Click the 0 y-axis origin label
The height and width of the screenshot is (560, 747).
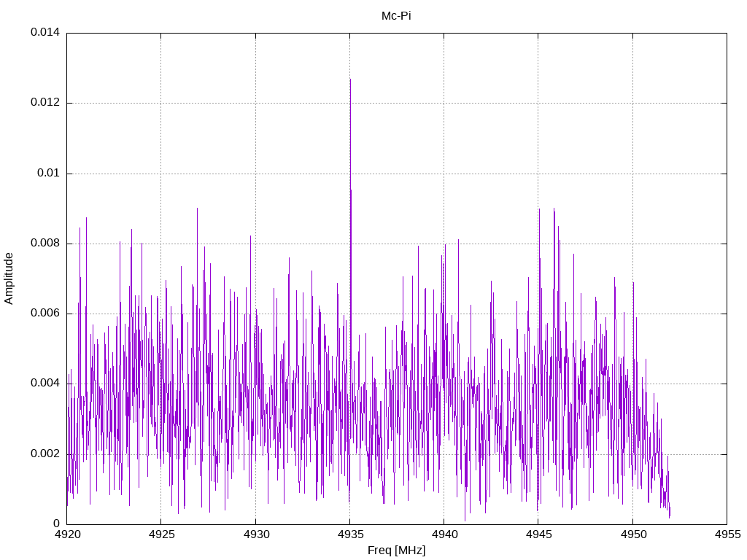(x=57, y=524)
